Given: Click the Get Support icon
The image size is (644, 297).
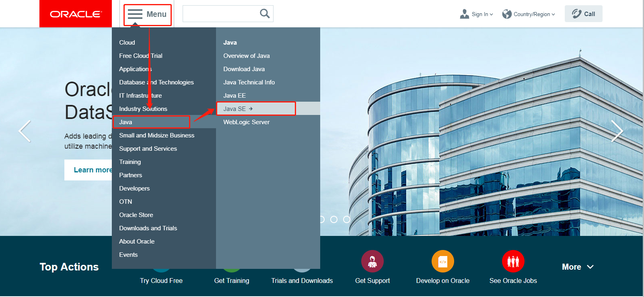Looking at the screenshot, I should (372, 261).
